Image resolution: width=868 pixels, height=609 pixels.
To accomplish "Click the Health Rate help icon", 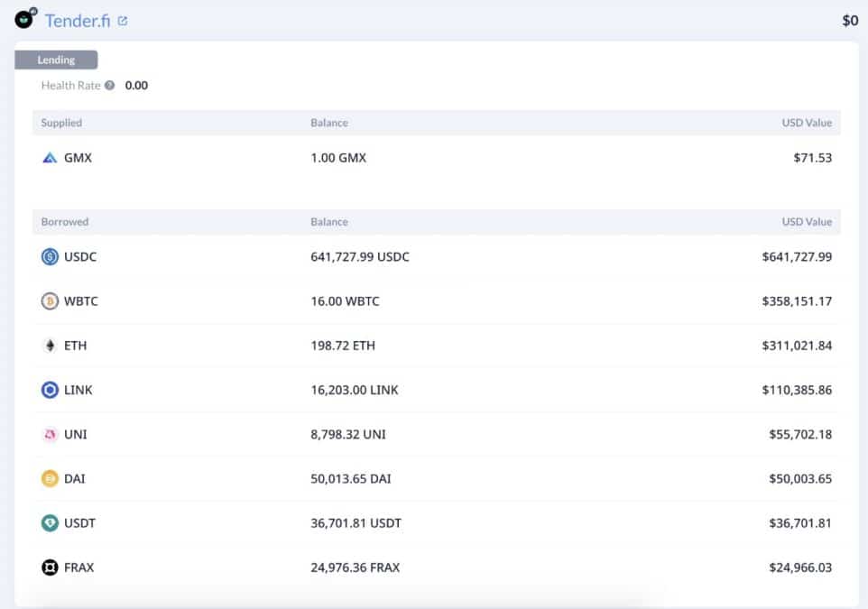I will [109, 85].
